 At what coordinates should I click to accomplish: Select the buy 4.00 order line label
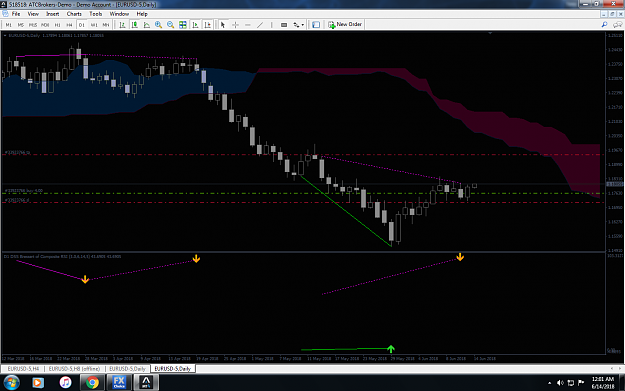(x=24, y=191)
